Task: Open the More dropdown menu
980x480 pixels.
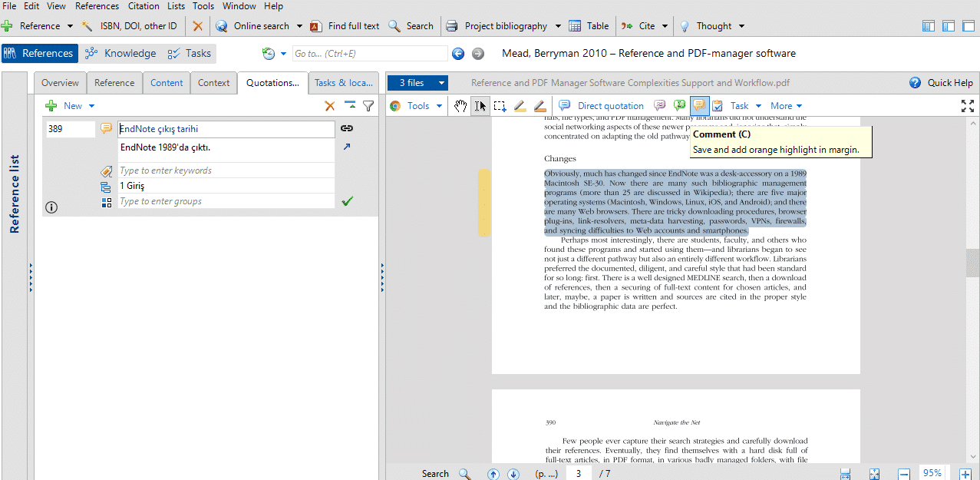Action: click(x=787, y=106)
